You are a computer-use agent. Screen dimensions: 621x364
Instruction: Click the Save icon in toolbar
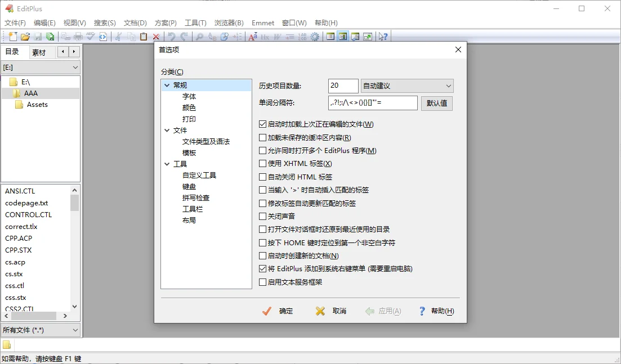38,37
